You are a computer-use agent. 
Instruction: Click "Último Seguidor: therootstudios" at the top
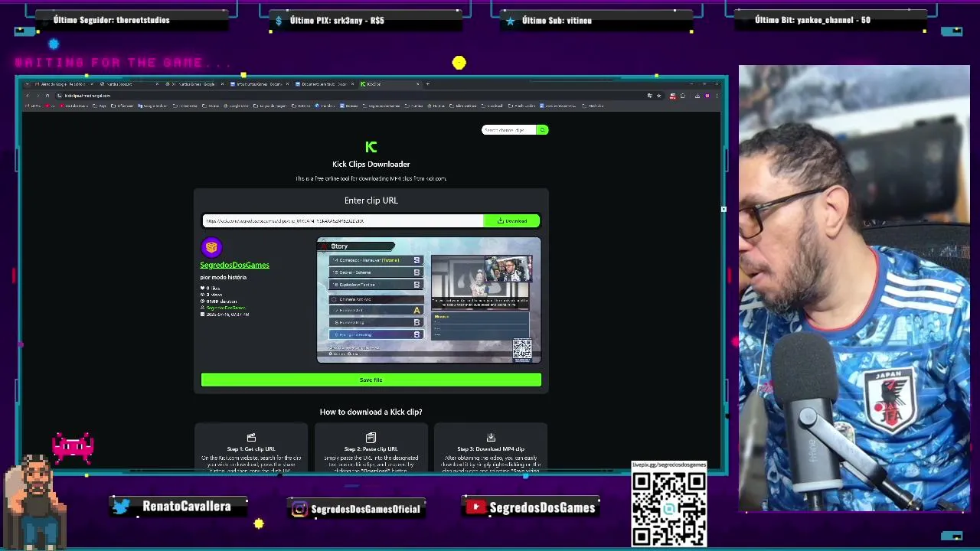point(112,20)
